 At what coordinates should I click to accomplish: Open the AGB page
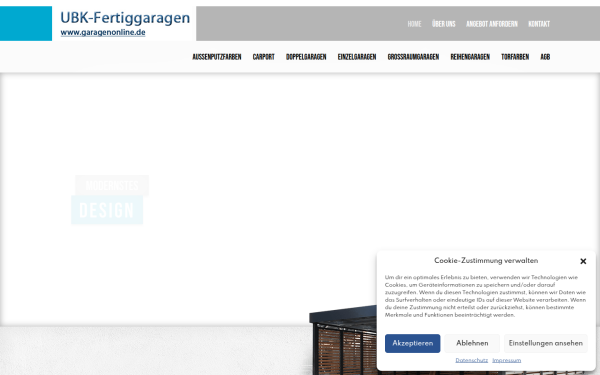[x=545, y=57]
